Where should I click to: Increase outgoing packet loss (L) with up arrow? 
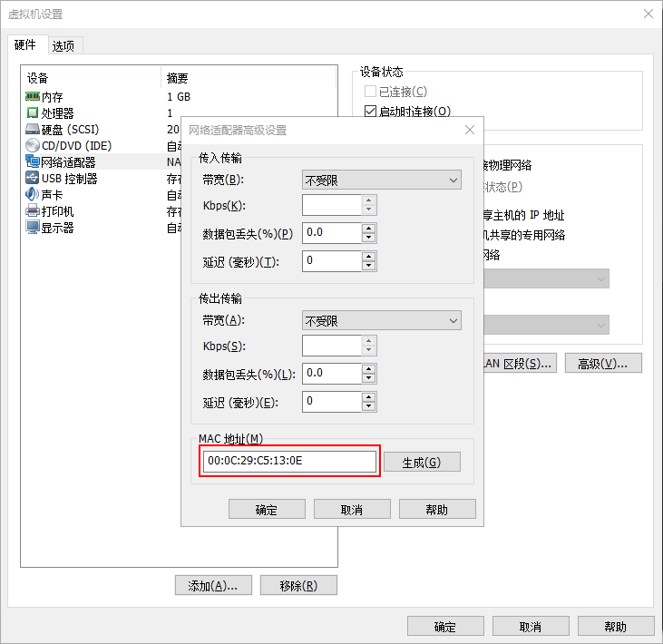tap(369, 369)
